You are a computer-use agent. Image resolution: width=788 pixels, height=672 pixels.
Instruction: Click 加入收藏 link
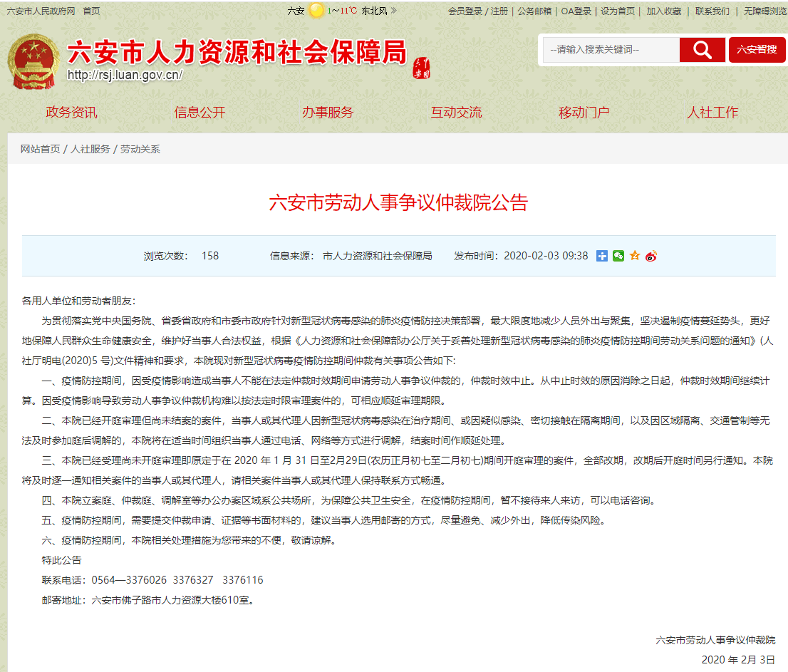point(664,11)
